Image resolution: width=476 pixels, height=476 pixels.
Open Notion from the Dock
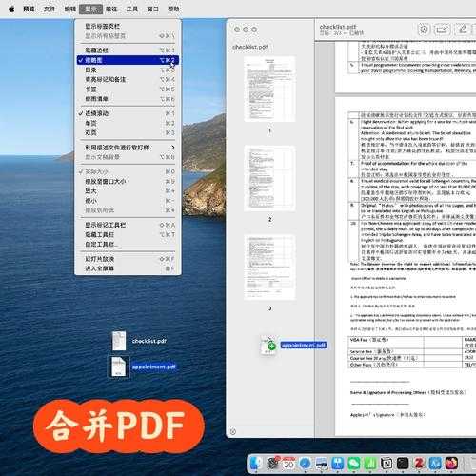387,464
